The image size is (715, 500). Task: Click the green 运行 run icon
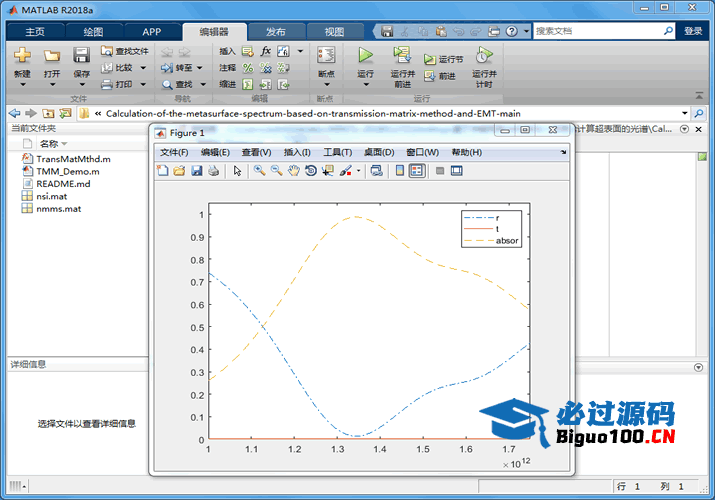tap(365, 56)
